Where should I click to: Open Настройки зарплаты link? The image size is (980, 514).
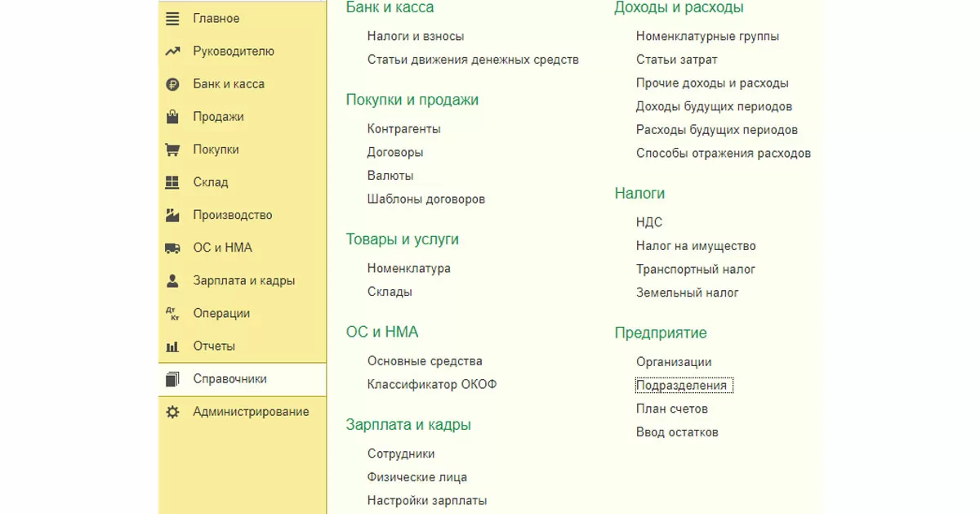(x=427, y=501)
